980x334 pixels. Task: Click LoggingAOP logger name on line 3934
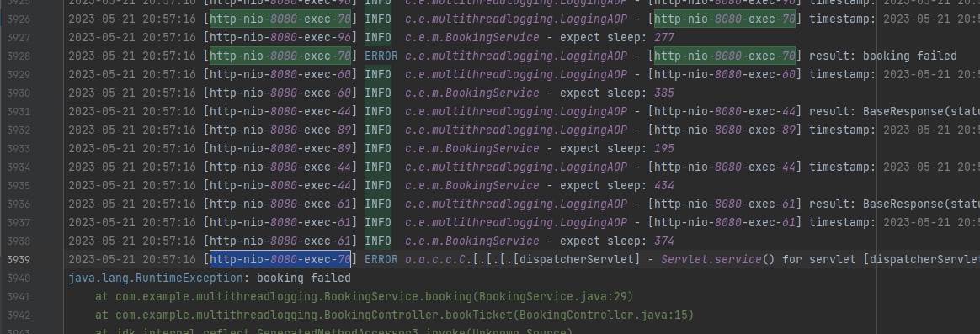515,167
